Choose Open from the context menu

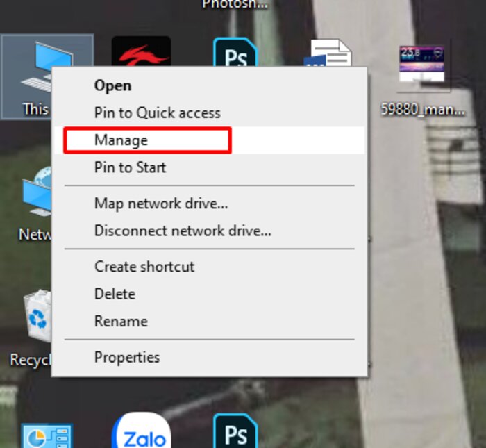click(112, 85)
